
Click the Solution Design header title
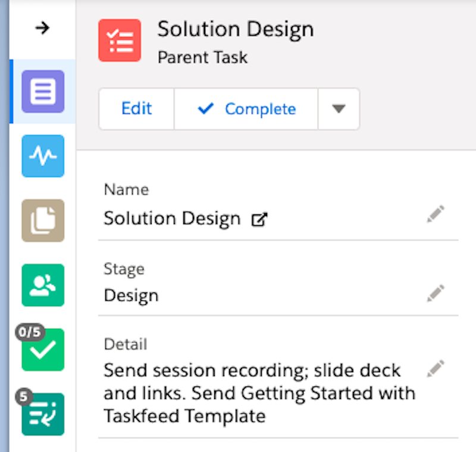(x=235, y=29)
